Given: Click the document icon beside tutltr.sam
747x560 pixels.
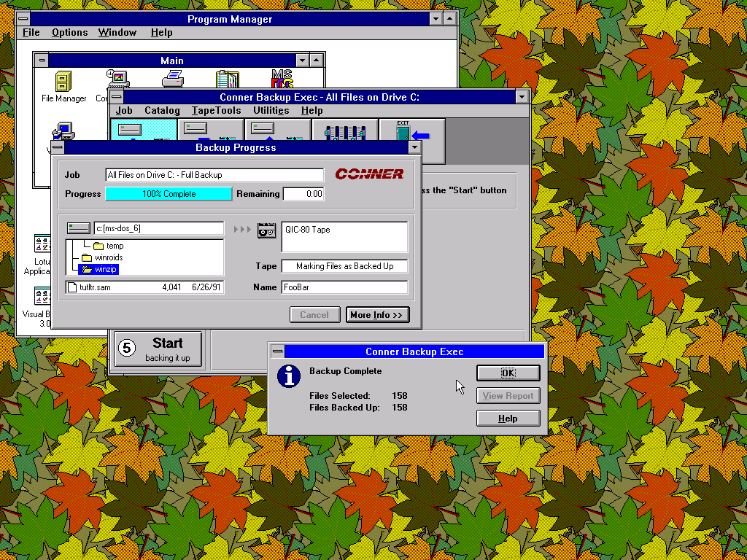Looking at the screenshot, I should (x=72, y=287).
